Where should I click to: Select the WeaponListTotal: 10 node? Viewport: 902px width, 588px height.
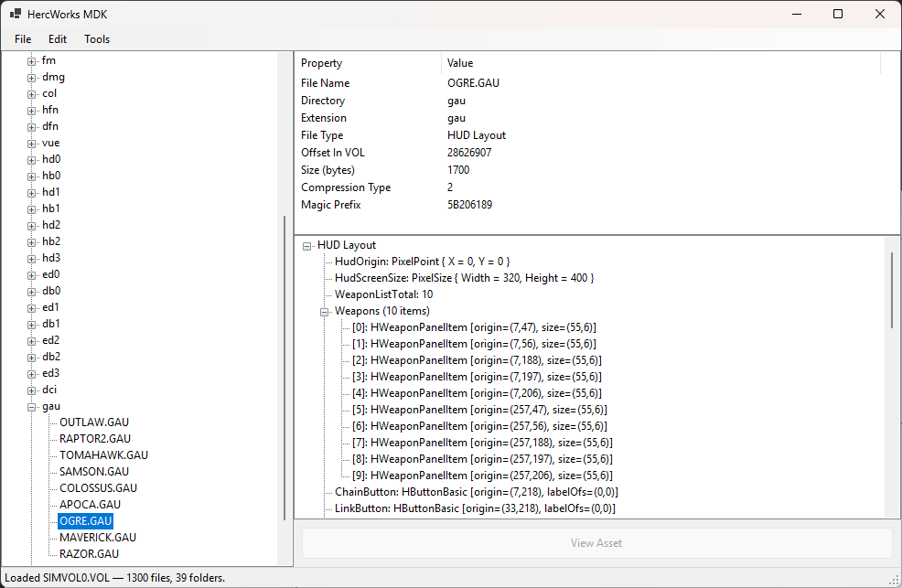(x=383, y=294)
